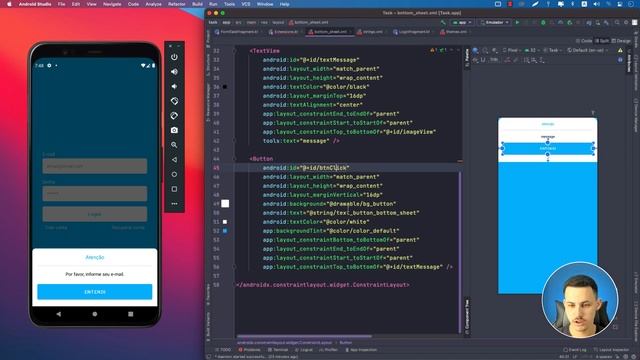Viewport: 640px width, 360px height.
Task: Open the API level 32 dropdown
Action: coord(532,50)
